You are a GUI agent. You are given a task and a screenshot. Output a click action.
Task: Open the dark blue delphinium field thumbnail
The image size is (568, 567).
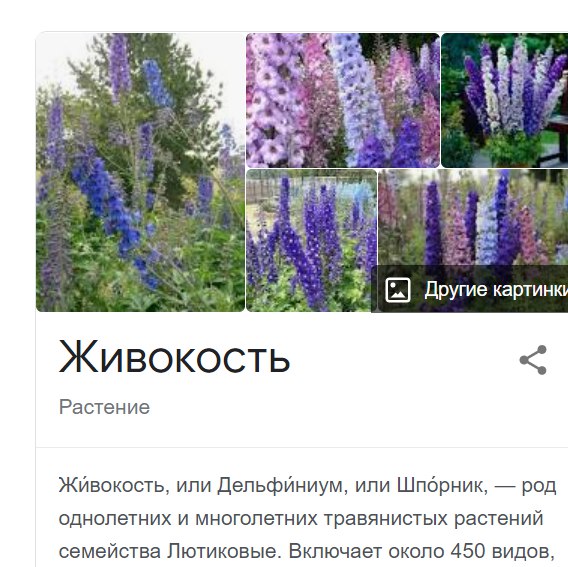312,240
